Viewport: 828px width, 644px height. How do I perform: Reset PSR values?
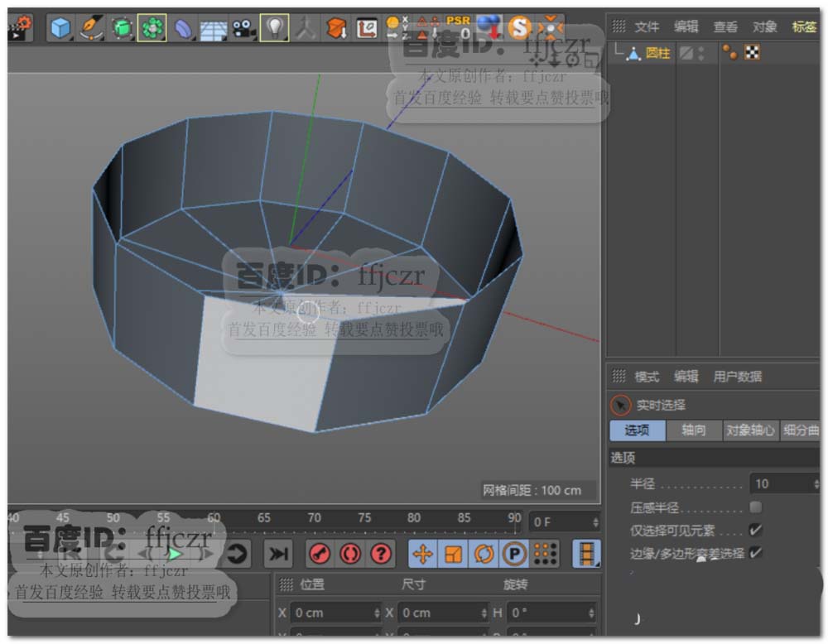(458, 27)
